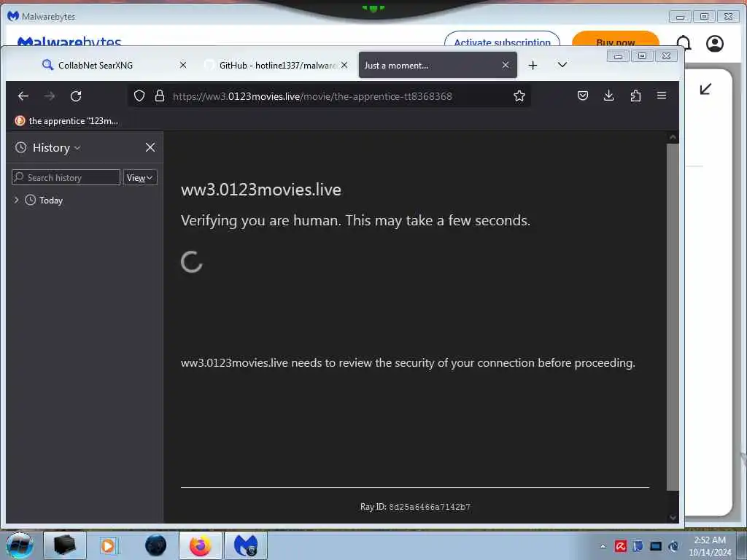This screenshot has width=747, height=560.
Task: Open the Firefox hamburger menu
Action: (662, 96)
